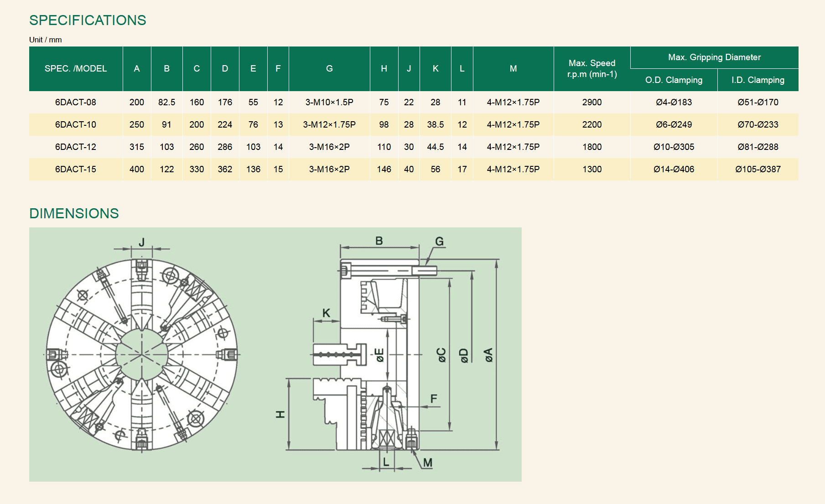Click the Ø14-Ø406 O.D. clamping value

[674, 169]
